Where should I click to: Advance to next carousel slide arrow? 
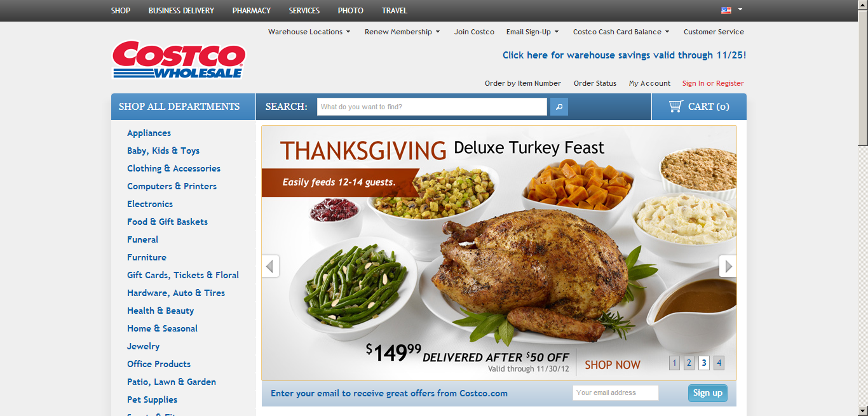click(x=728, y=266)
